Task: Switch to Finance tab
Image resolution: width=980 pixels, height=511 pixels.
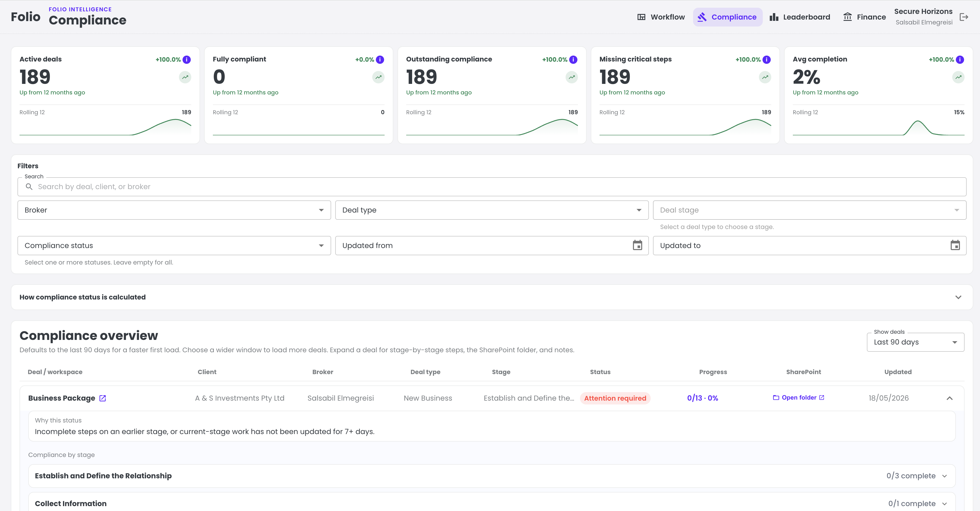Action: tap(864, 17)
